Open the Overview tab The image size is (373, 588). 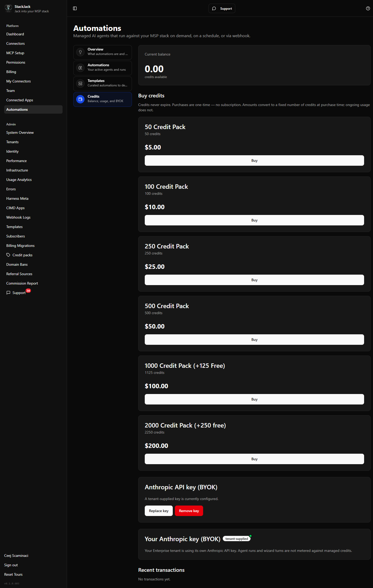tap(102, 52)
